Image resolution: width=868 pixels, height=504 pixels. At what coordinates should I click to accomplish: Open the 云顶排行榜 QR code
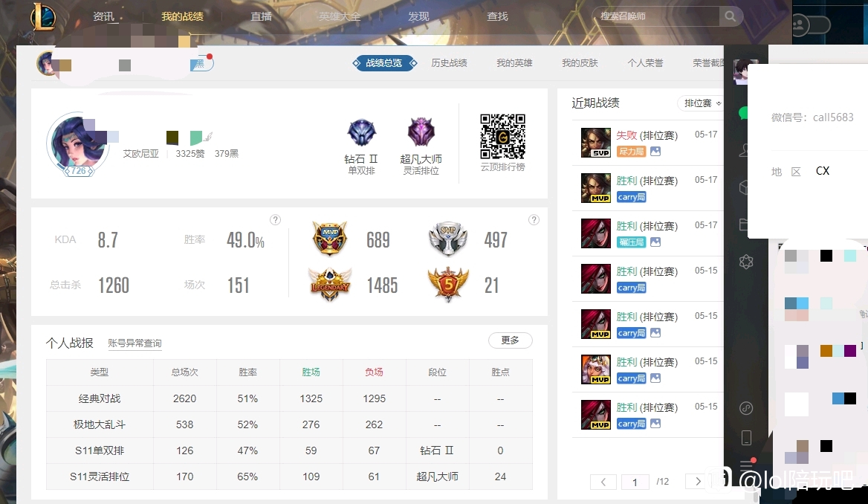pos(502,136)
